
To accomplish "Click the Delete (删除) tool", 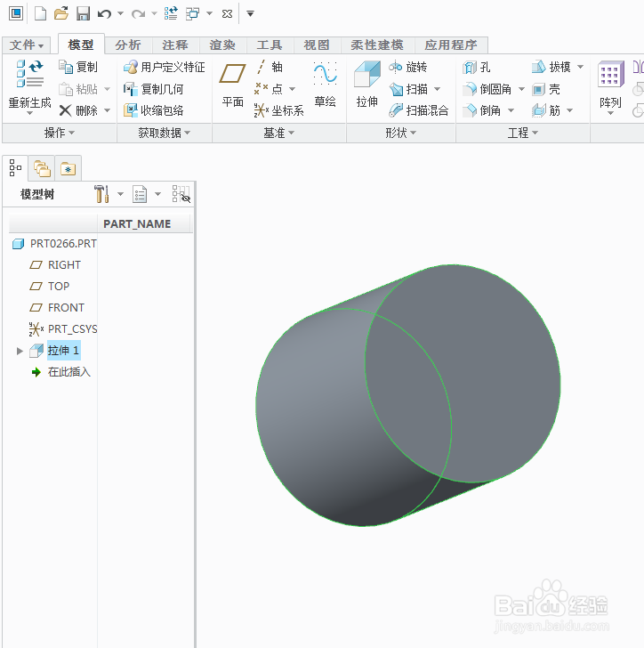I will tap(78, 110).
